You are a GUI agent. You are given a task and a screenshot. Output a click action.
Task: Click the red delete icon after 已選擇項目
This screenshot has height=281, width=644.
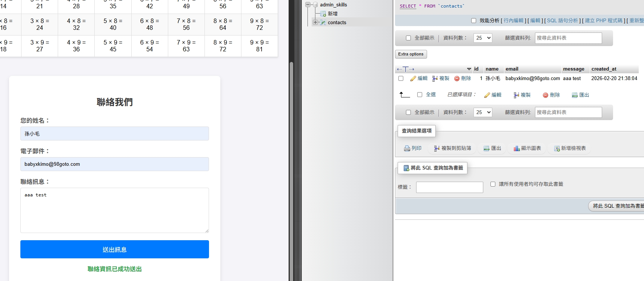pyautogui.click(x=546, y=95)
